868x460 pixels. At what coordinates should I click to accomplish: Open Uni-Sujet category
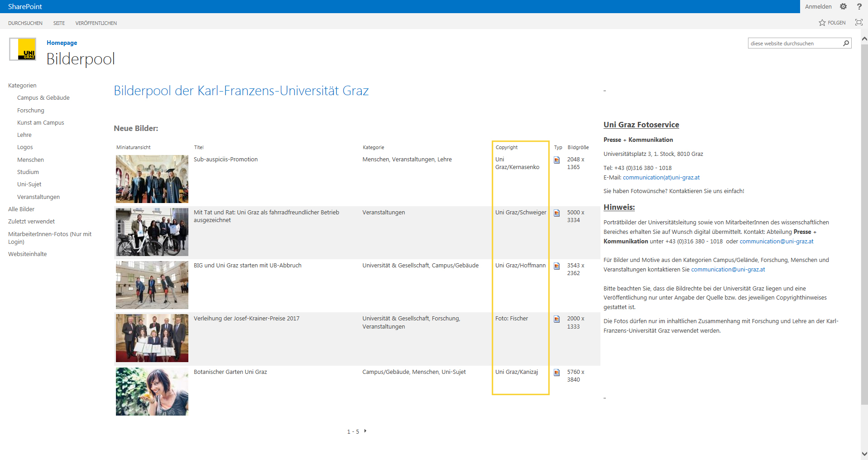point(29,184)
